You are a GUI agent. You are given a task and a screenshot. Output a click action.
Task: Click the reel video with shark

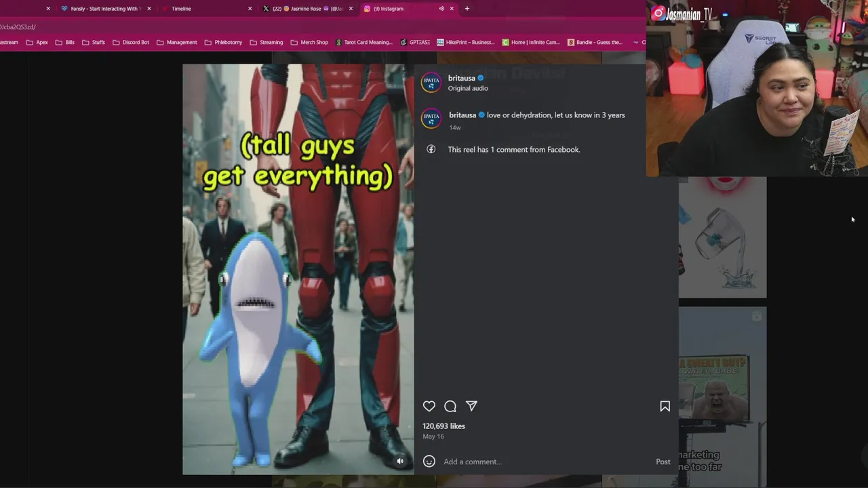[298, 269]
